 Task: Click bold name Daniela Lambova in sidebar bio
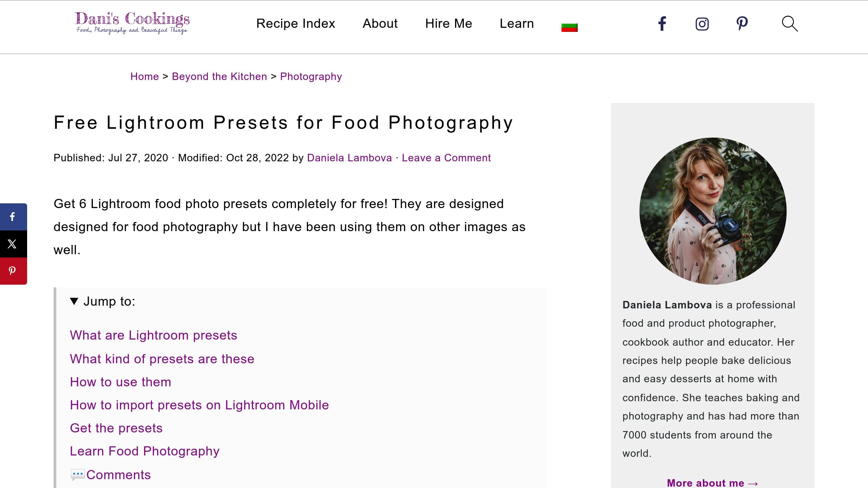point(667,305)
